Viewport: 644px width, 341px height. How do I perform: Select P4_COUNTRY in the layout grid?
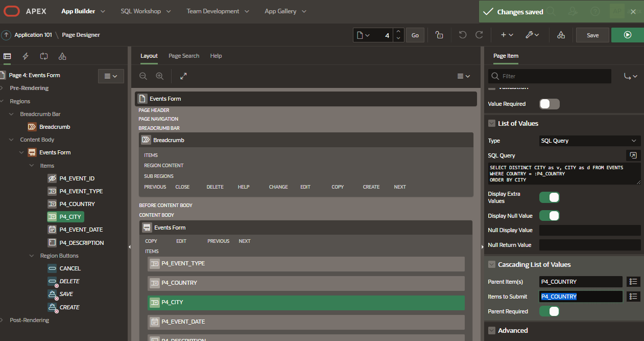point(306,283)
